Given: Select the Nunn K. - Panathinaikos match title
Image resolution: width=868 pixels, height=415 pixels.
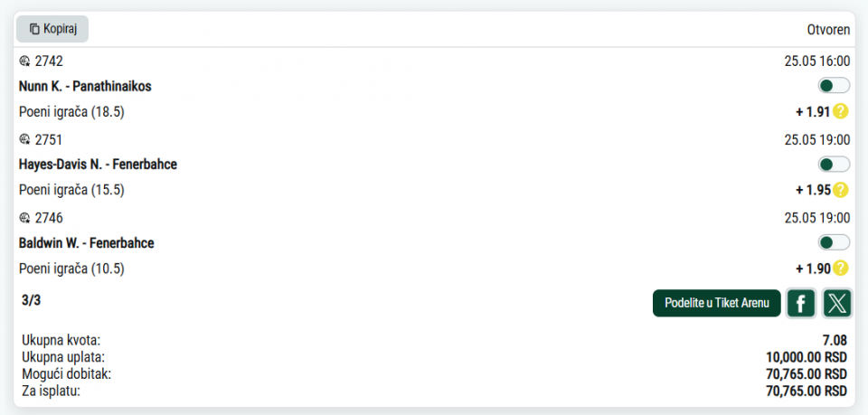Looking at the screenshot, I should (85, 86).
